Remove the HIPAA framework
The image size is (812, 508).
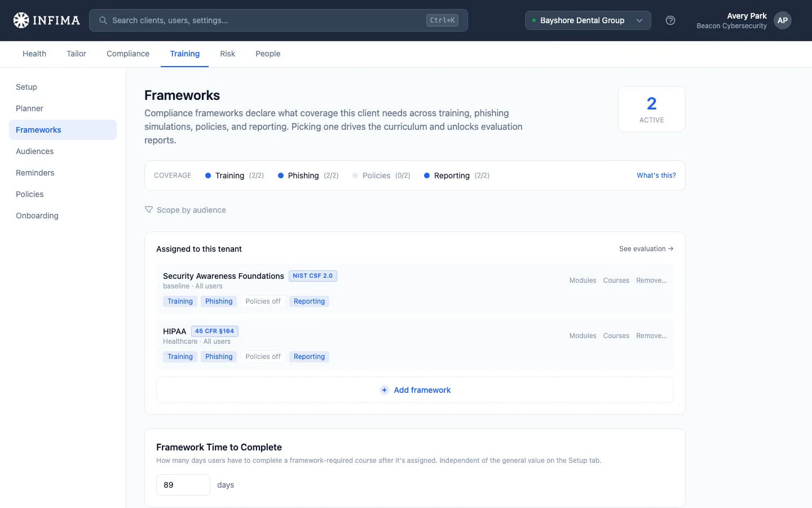(651, 336)
